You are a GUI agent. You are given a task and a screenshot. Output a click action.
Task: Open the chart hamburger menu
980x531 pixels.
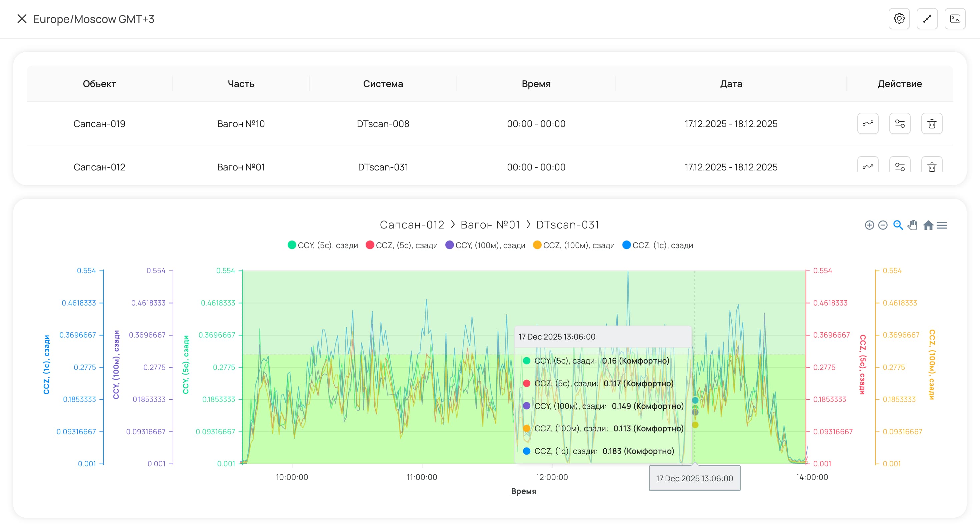point(942,225)
